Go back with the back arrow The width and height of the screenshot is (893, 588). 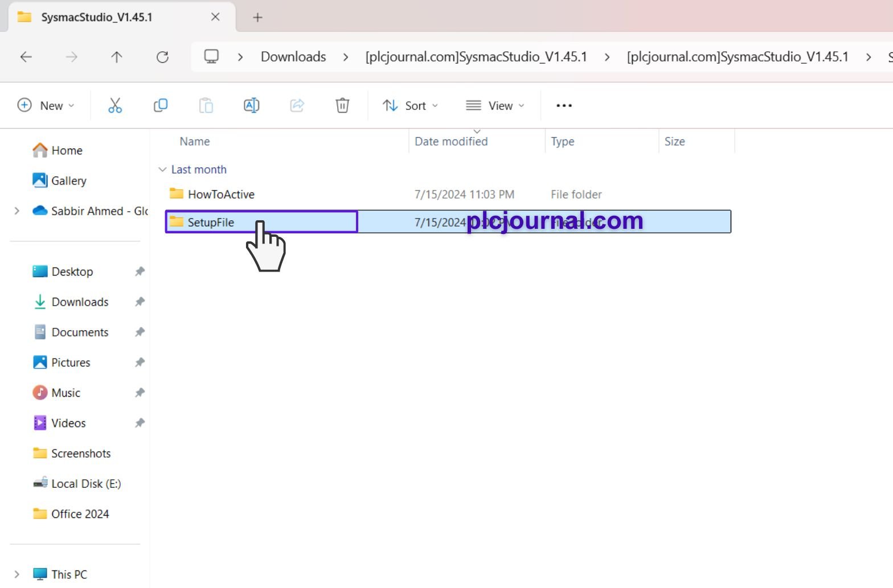[26, 57]
